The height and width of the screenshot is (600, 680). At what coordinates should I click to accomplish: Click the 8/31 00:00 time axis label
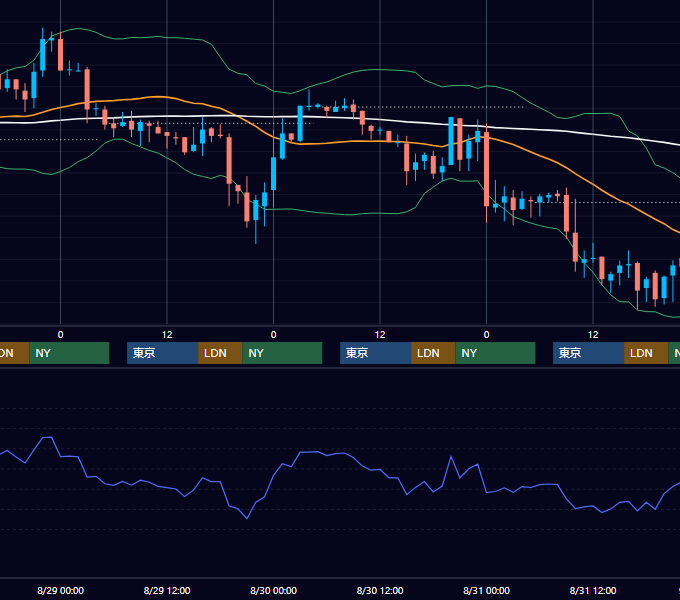(486, 590)
